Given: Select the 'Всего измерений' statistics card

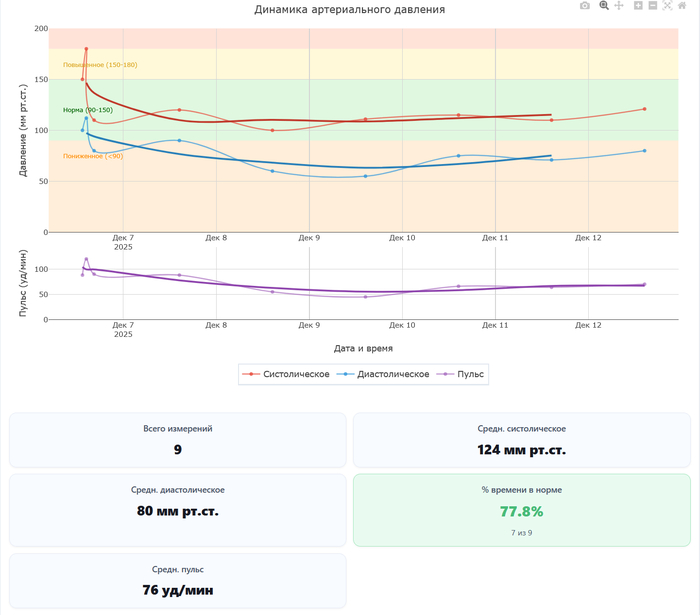Looking at the screenshot, I should tap(178, 440).
